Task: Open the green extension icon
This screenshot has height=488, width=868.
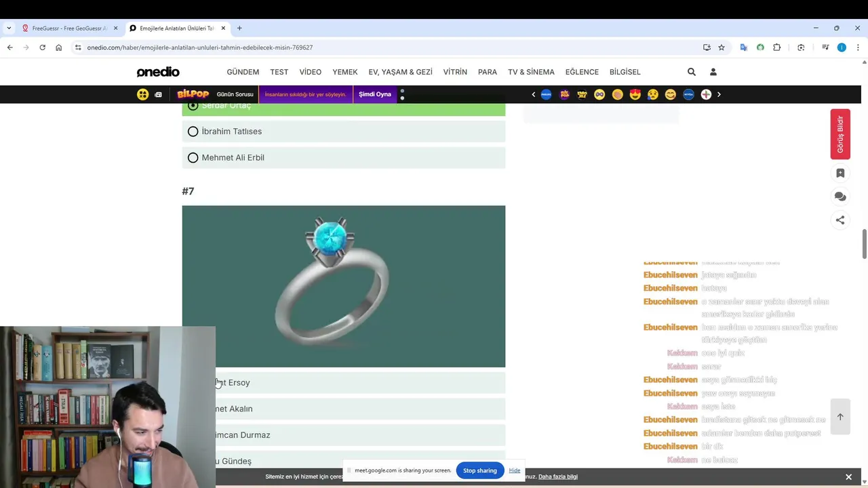Action: 760,47
